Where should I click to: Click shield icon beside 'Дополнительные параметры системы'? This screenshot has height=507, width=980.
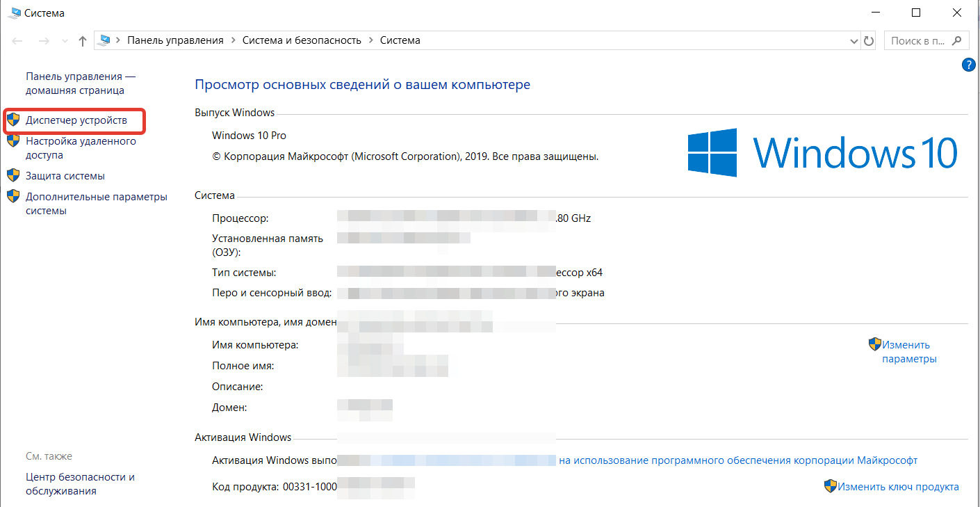[13, 196]
